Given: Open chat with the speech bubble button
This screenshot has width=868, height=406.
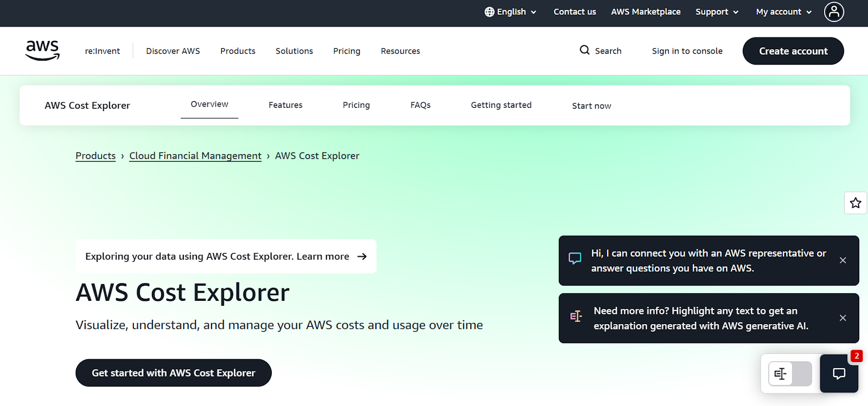Looking at the screenshot, I should coord(839,373).
